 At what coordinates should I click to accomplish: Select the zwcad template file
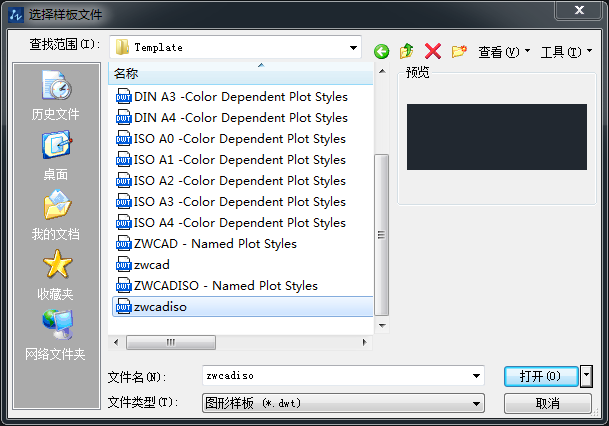pyautogui.click(x=151, y=265)
